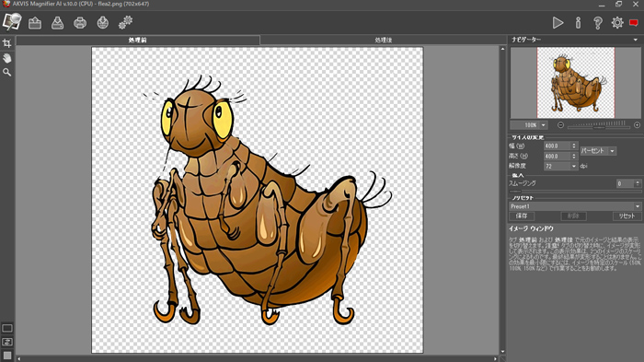Open preferences gear icon

click(617, 23)
